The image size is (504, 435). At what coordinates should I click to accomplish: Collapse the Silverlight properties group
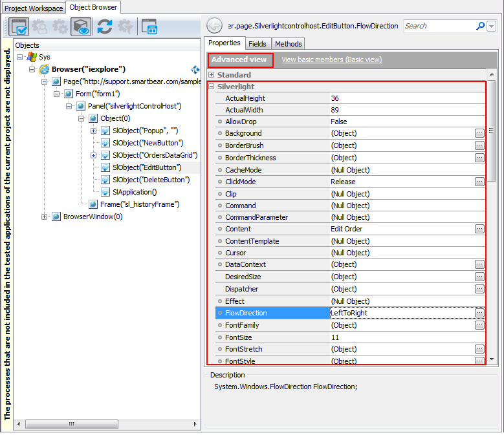click(x=211, y=87)
